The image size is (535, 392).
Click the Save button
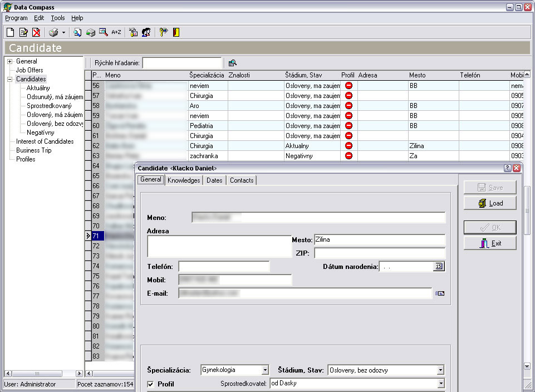pos(490,187)
